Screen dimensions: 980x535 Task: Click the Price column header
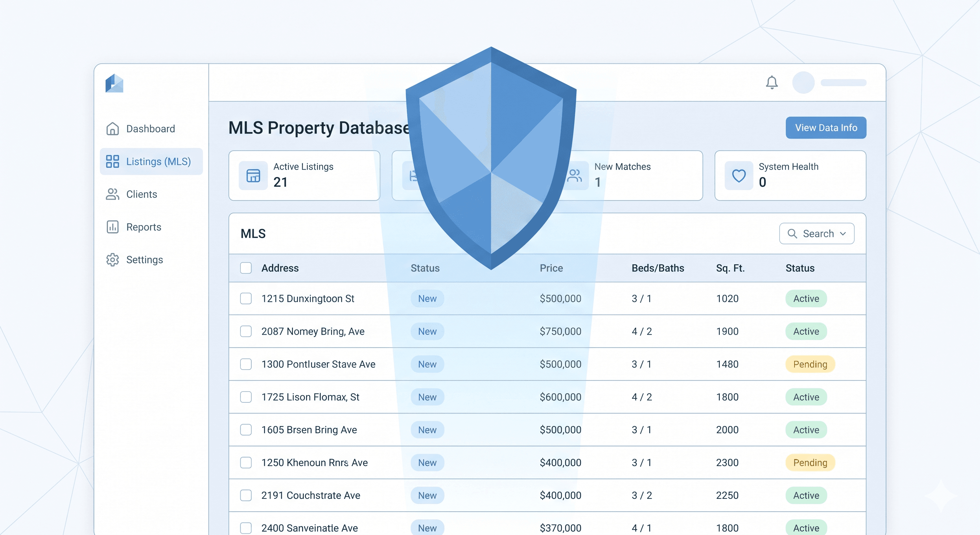coord(551,268)
